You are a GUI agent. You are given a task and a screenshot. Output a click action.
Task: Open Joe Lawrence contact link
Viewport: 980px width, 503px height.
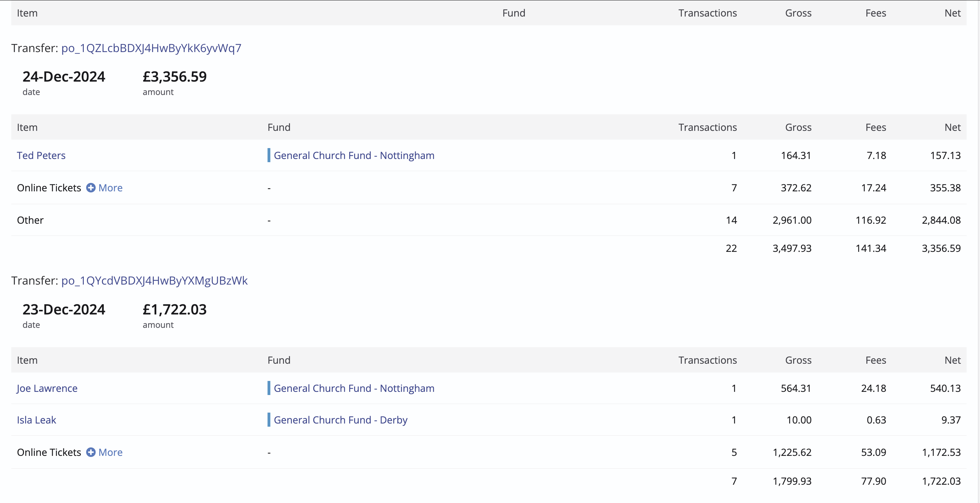coord(47,388)
